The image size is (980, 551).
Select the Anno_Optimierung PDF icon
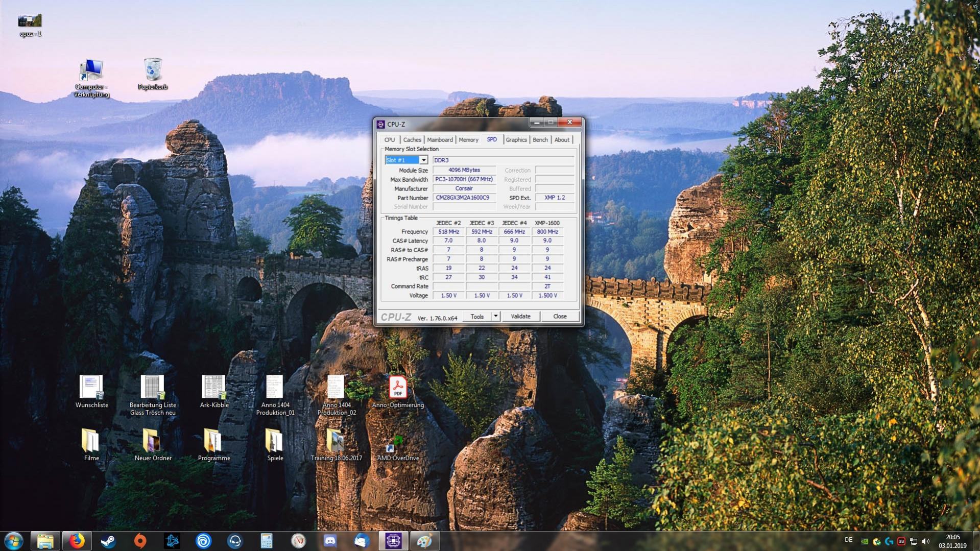coord(398,392)
